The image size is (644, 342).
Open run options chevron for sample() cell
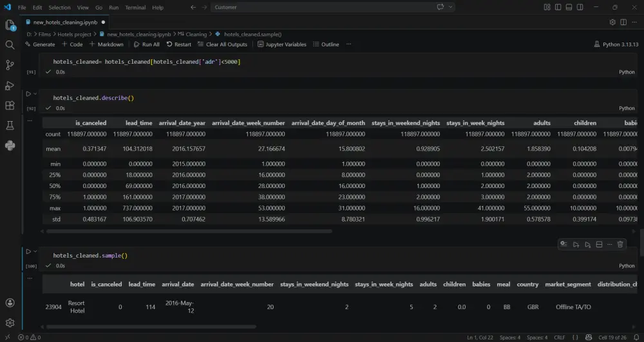(35, 251)
